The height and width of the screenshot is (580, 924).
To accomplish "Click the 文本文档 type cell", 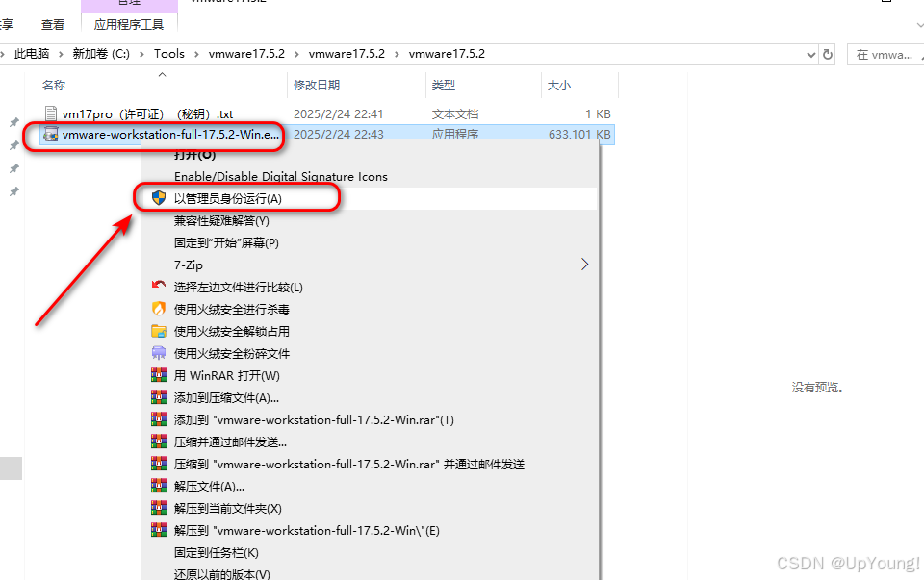I will coord(455,113).
